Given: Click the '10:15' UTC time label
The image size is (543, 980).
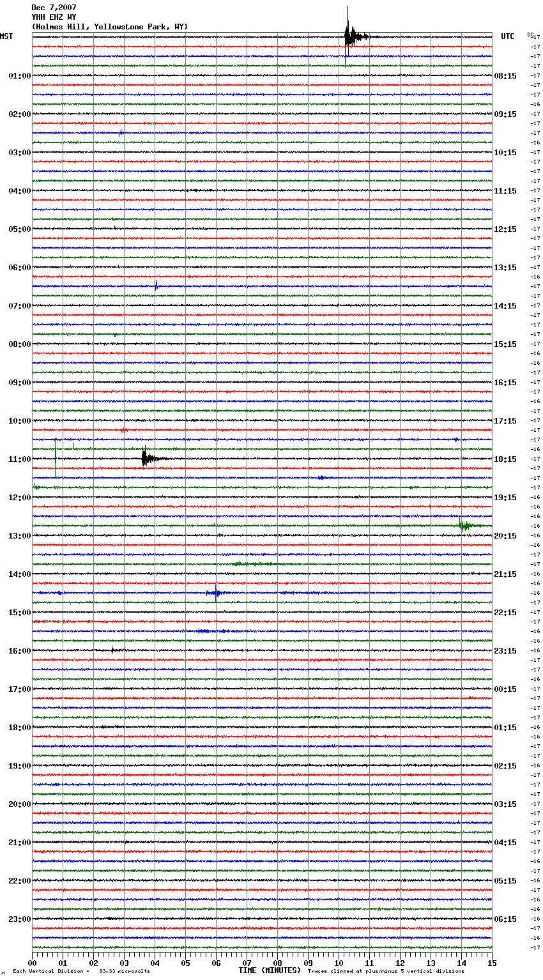Looking at the screenshot, I should pyautogui.click(x=505, y=153).
